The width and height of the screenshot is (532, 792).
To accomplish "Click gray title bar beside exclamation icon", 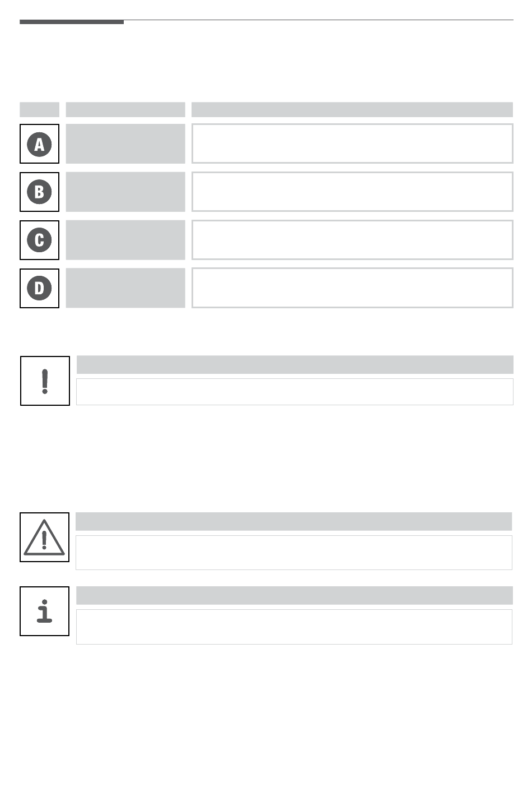I will pos(295,364).
